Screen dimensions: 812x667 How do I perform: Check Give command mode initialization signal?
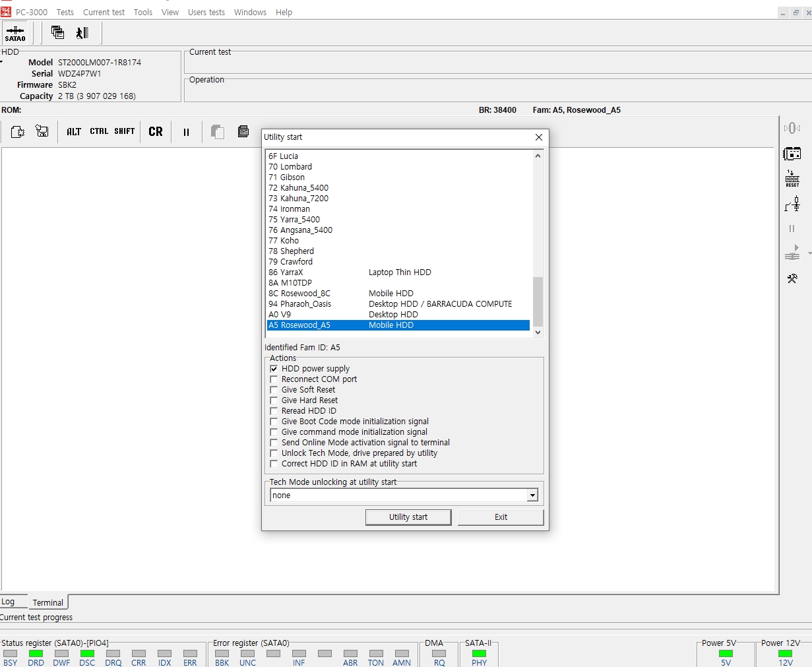click(x=274, y=432)
